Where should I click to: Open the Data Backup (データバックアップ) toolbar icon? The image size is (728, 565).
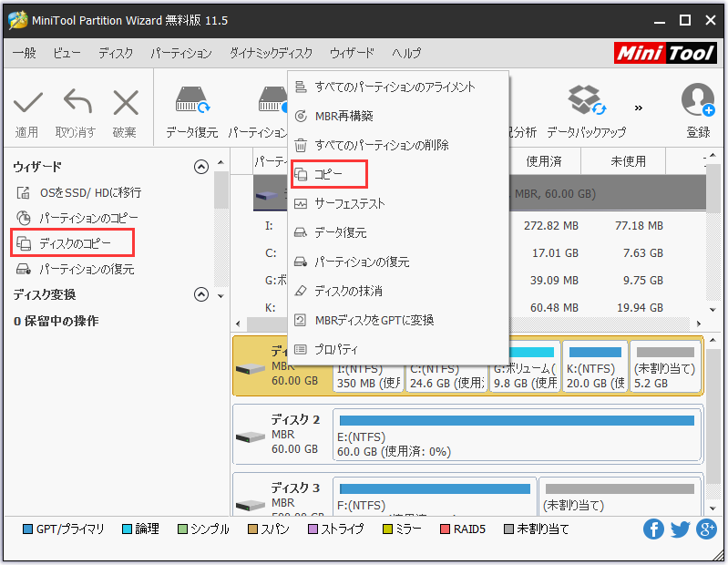[587, 100]
